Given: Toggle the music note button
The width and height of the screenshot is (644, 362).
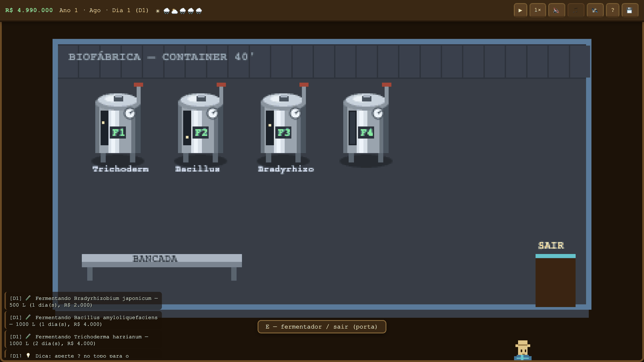Looking at the screenshot, I should [x=576, y=10].
